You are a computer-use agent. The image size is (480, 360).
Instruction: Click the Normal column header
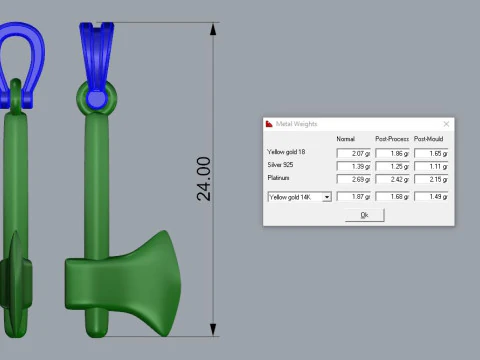(x=345, y=139)
